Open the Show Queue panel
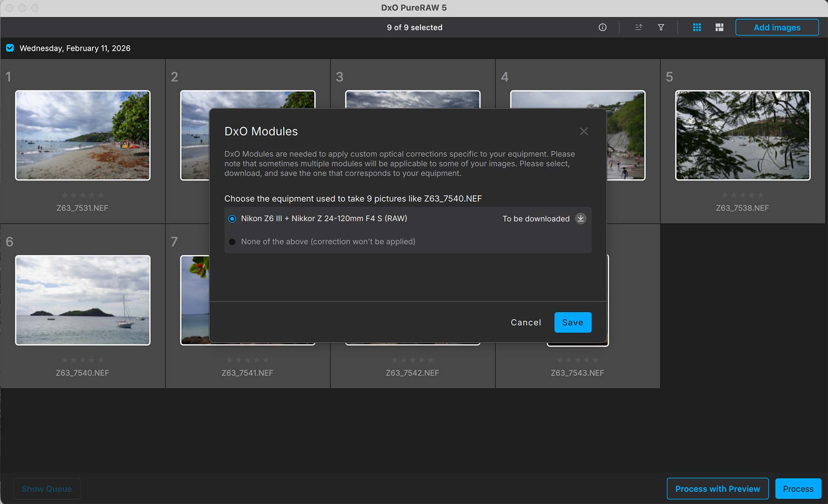Image resolution: width=828 pixels, height=504 pixels. [46, 489]
